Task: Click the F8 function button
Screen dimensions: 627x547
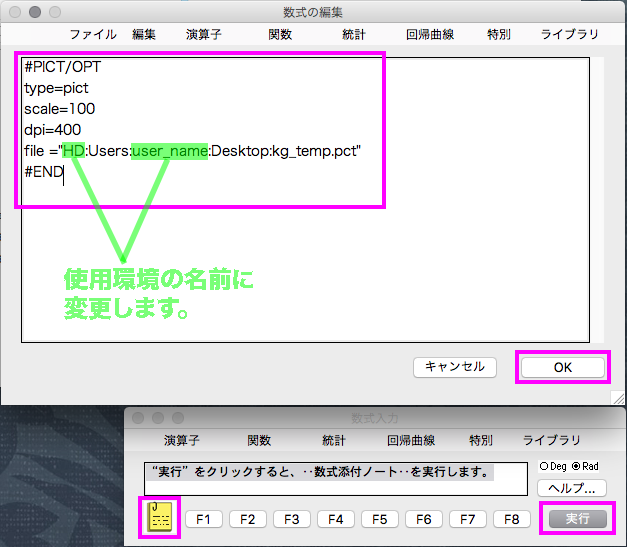Action: click(x=511, y=519)
